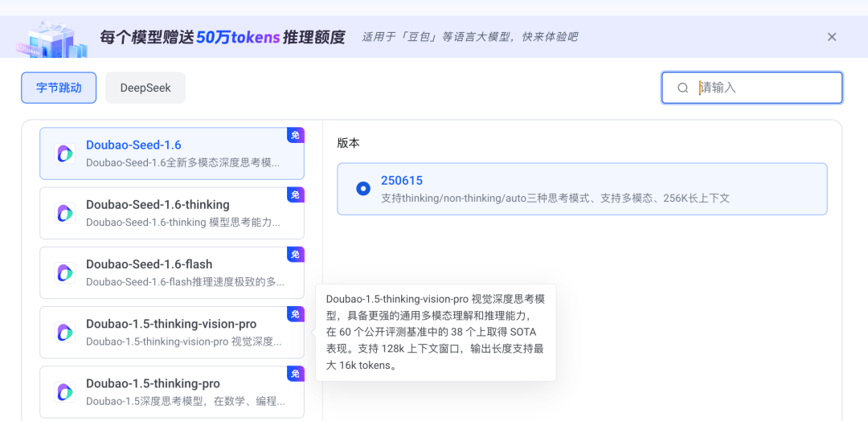This screenshot has height=421, width=868.
Task: Click the banner subtitle 适用于「豆包」等语言大模型
Action: 470,37
